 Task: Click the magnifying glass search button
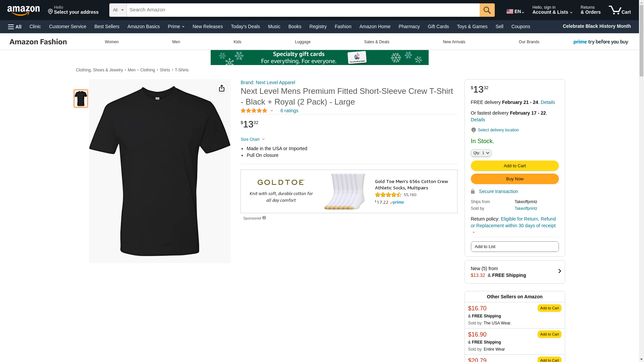pos(487,10)
